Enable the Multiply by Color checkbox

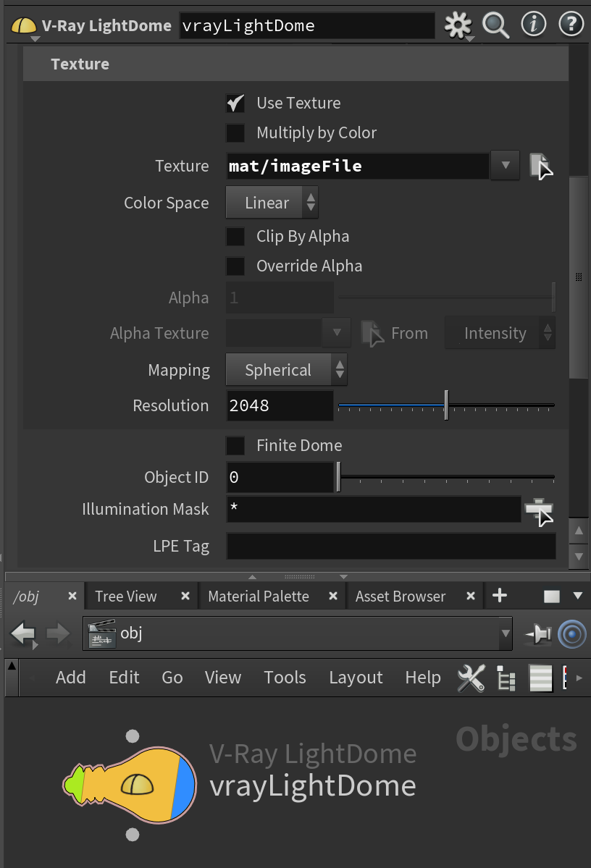coord(235,133)
